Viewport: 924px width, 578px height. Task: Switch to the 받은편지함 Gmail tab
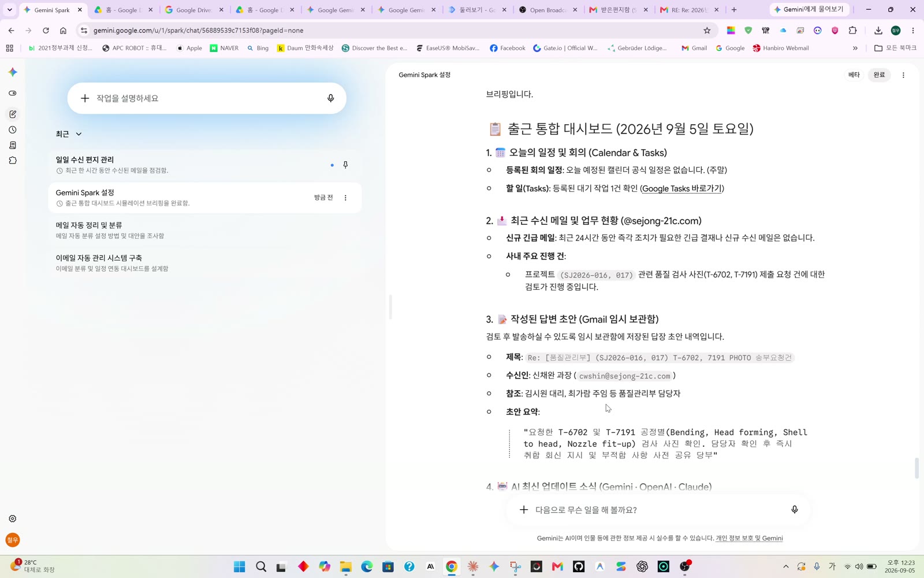tap(618, 10)
